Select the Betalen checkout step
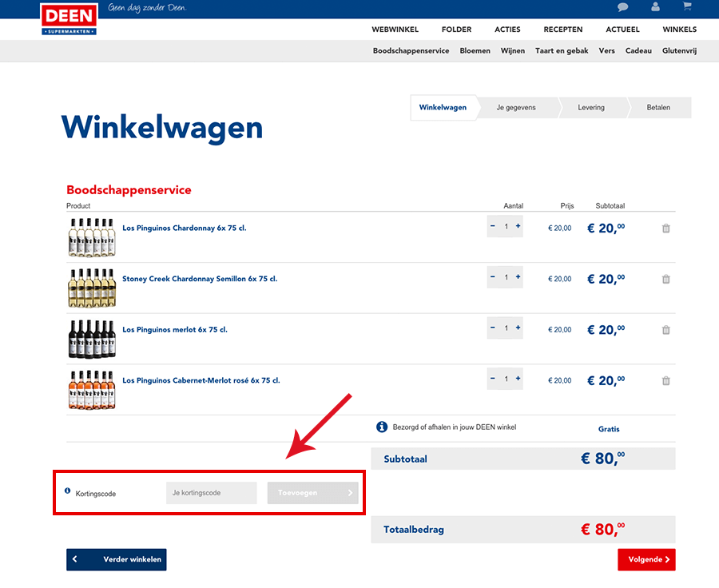The image size is (719, 588). coord(658,108)
